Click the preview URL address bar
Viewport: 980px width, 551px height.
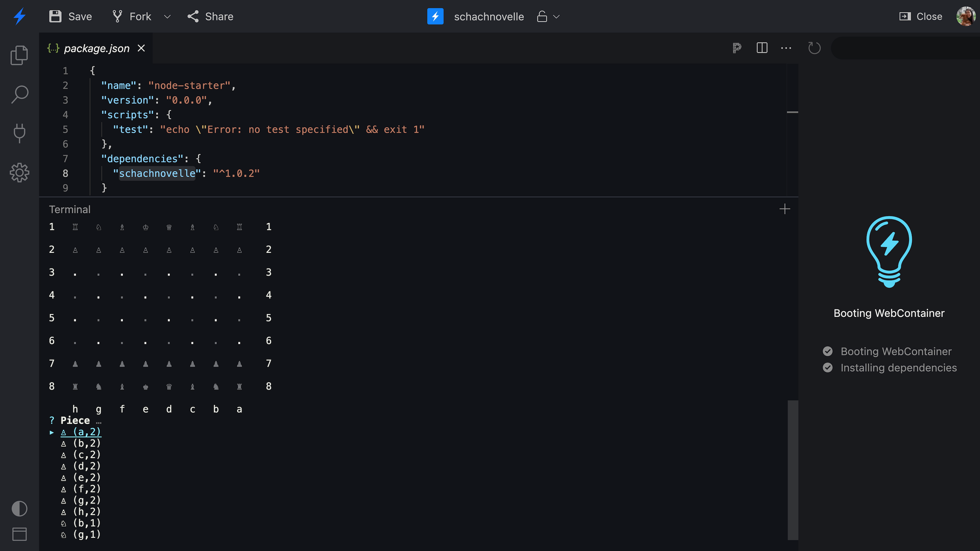pos(905,48)
